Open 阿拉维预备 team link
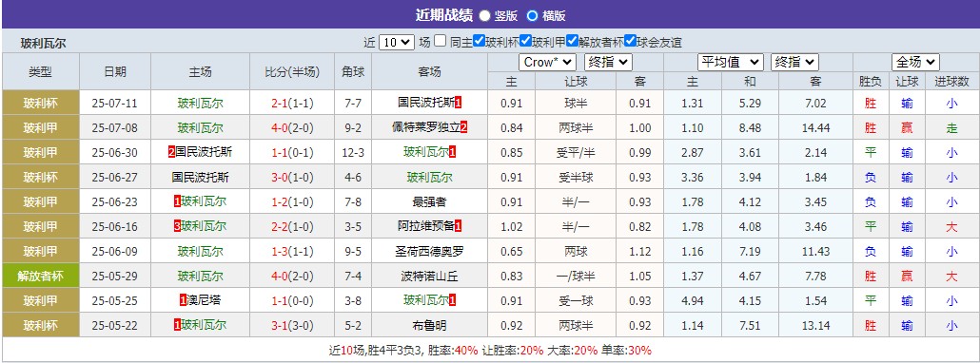 click(x=425, y=226)
